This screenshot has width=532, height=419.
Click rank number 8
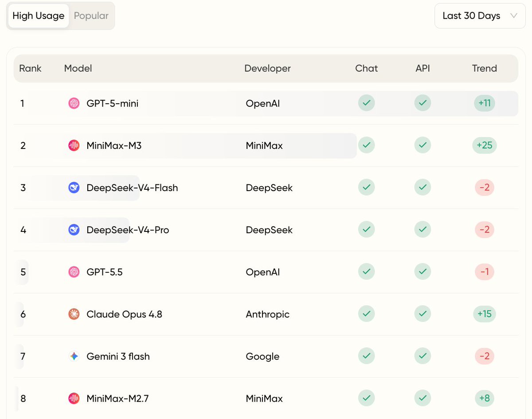click(23, 398)
